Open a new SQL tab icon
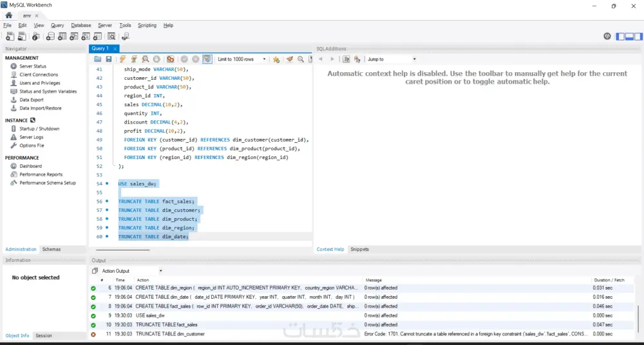This screenshot has height=345, width=644. tap(10, 37)
